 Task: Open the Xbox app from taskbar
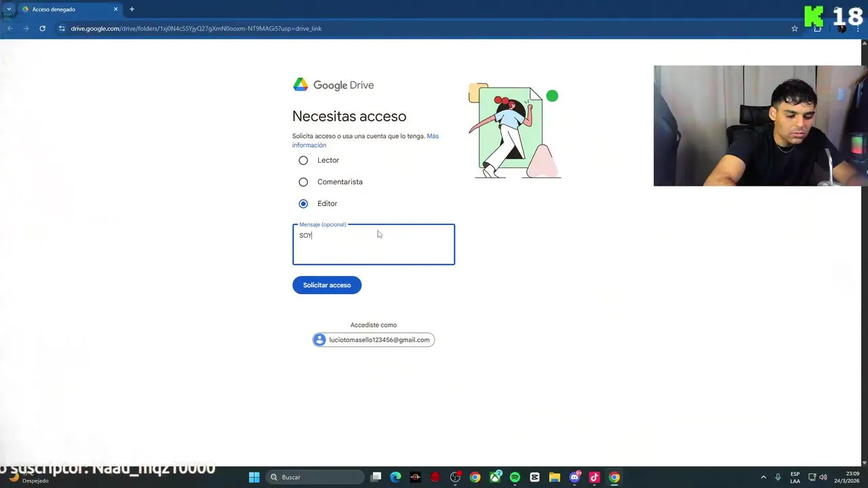pyautogui.click(x=495, y=477)
